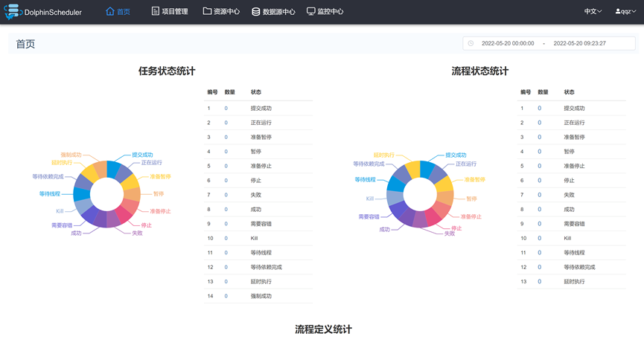Click the clock icon in date range

[x=471, y=43]
